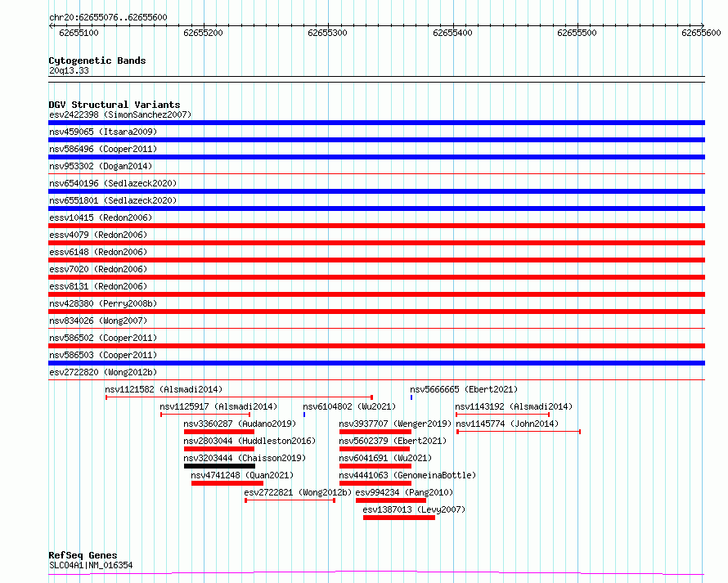This screenshot has height=583, width=728.
Task: Click the red span under esv2722821 (Wong2012b)
Action: [x=290, y=500]
